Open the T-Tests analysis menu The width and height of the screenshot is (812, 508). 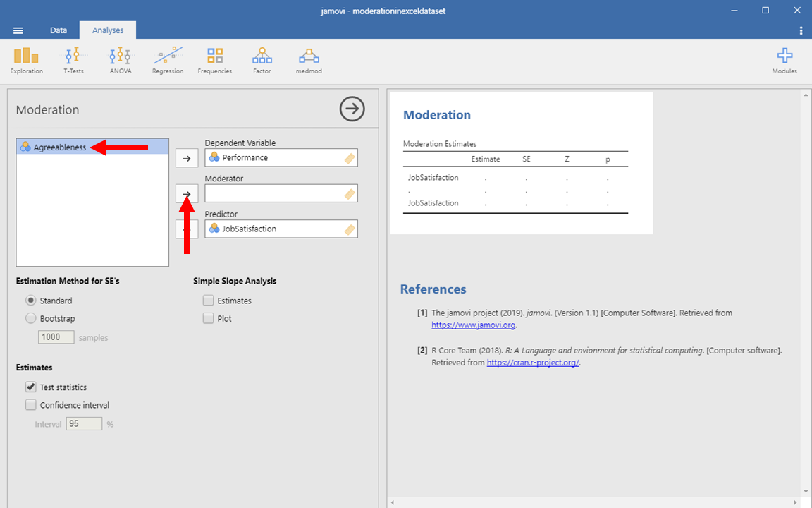coord(73,61)
